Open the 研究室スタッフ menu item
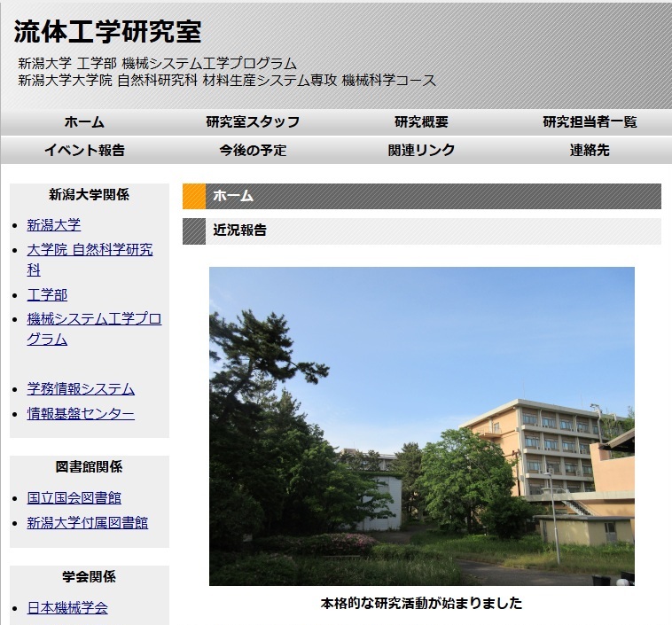This screenshot has height=625, width=672. point(253,122)
